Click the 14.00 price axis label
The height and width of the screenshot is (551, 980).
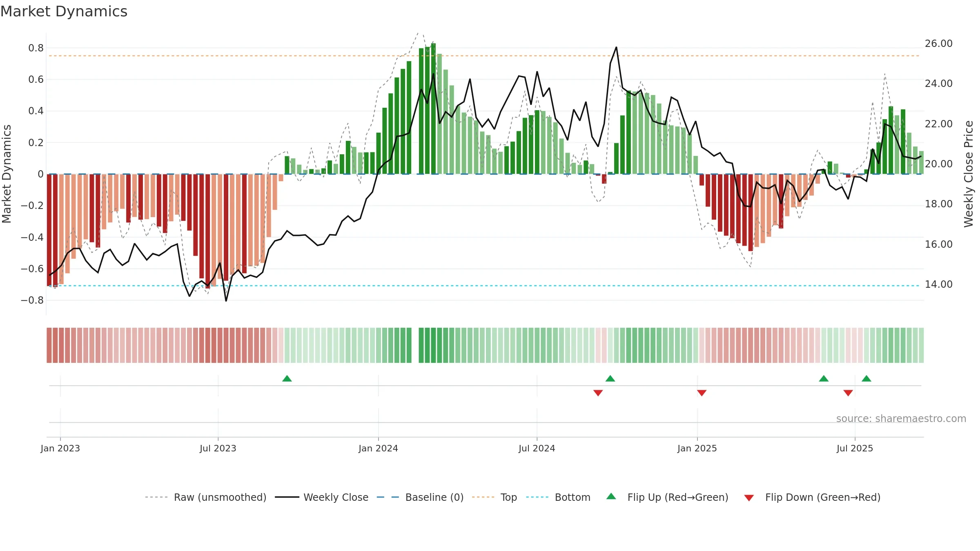939,284
